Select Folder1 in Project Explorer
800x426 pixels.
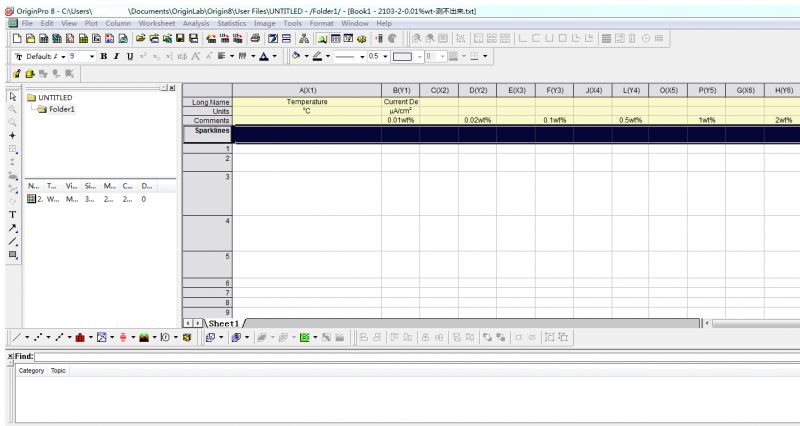pyautogui.click(x=61, y=109)
